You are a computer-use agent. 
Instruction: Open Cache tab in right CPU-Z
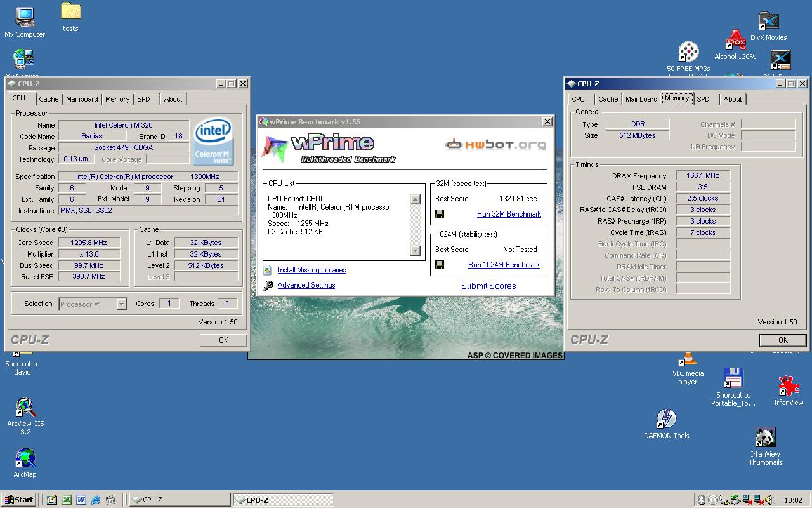(x=608, y=99)
